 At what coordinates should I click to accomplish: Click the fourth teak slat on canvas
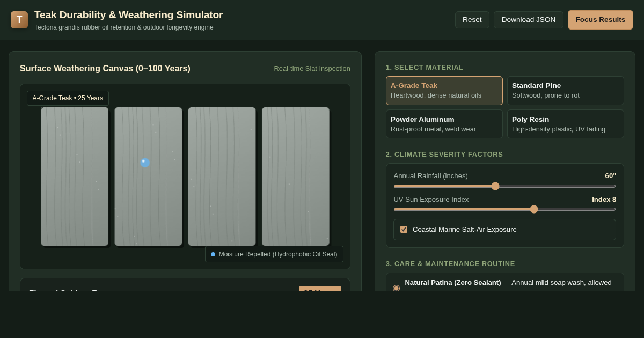click(295, 177)
